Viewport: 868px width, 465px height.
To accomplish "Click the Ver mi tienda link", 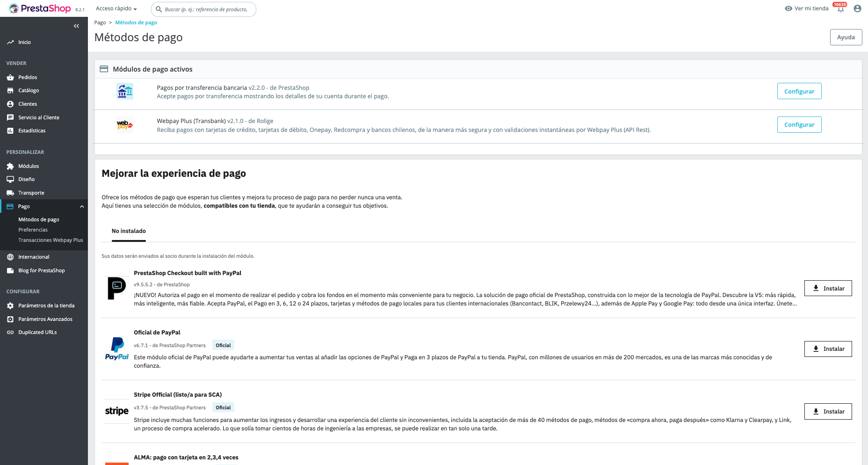I will [x=811, y=8].
